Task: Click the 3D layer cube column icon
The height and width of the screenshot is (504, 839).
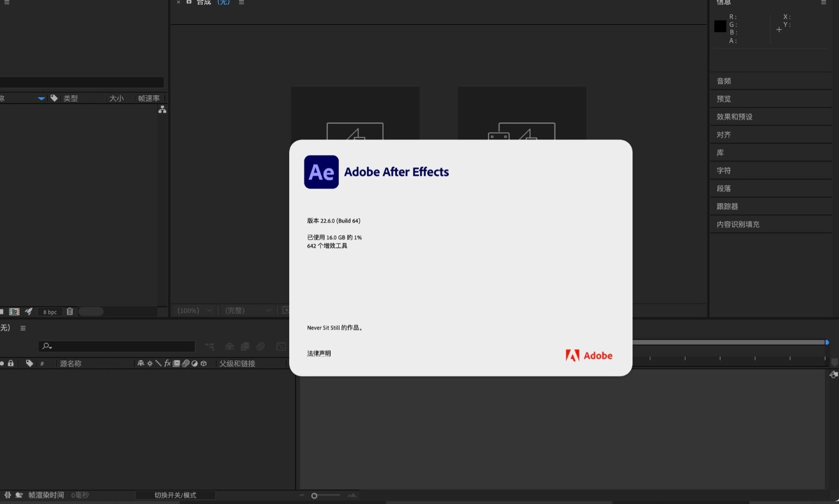Action: 203,363
